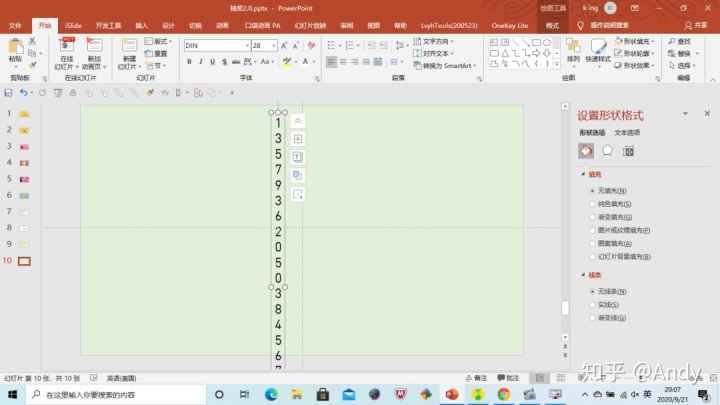720x405 pixels.
Task: Switch to 文本选项 text options
Action: click(x=627, y=133)
